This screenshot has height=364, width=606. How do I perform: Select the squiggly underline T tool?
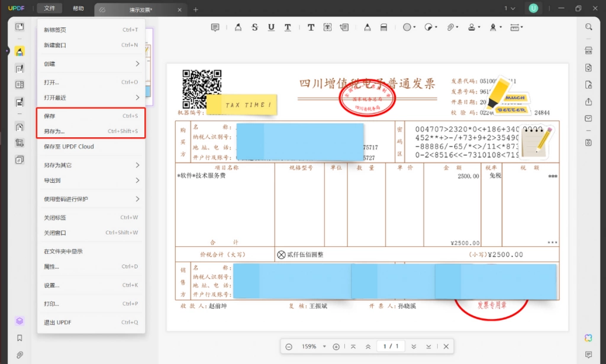coord(288,27)
